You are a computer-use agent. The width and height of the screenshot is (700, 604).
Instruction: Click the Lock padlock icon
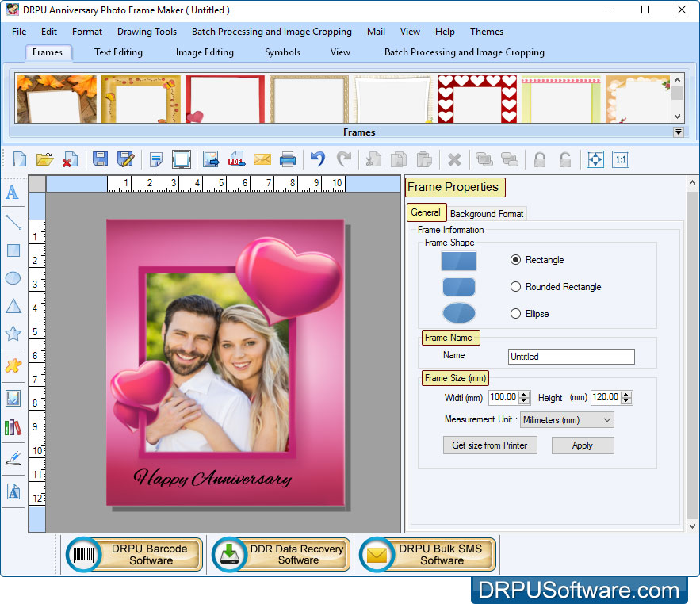click(540, 159)
